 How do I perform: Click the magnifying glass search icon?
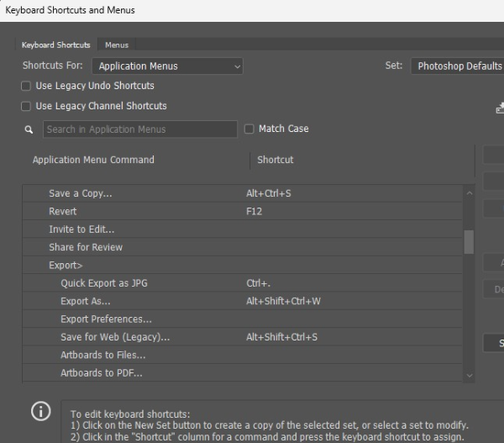[x=29, y=129]
